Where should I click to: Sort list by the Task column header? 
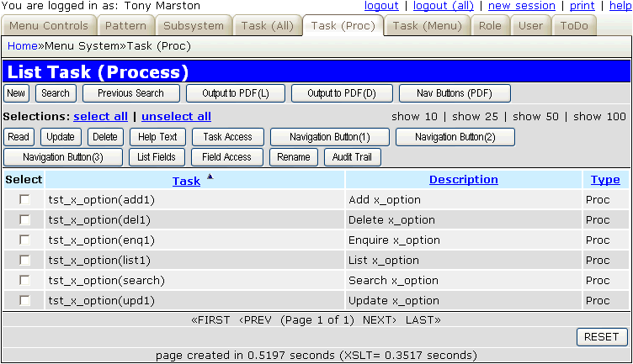coord(186,181)
